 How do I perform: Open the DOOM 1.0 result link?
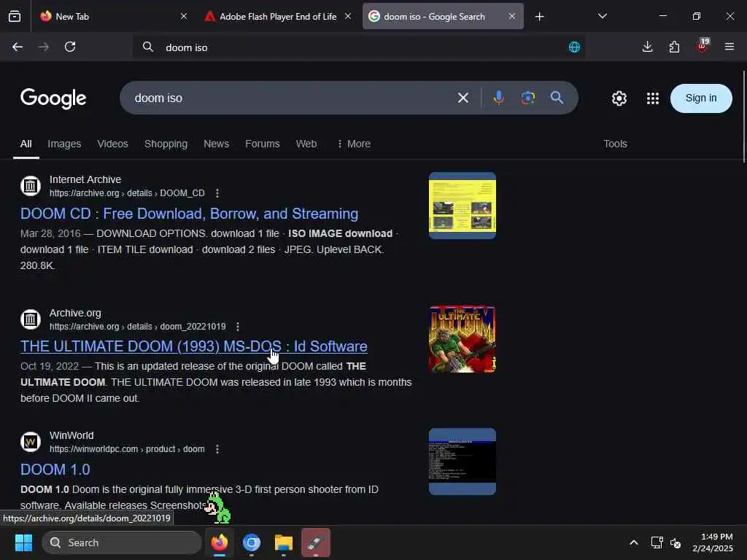point(55,470)
